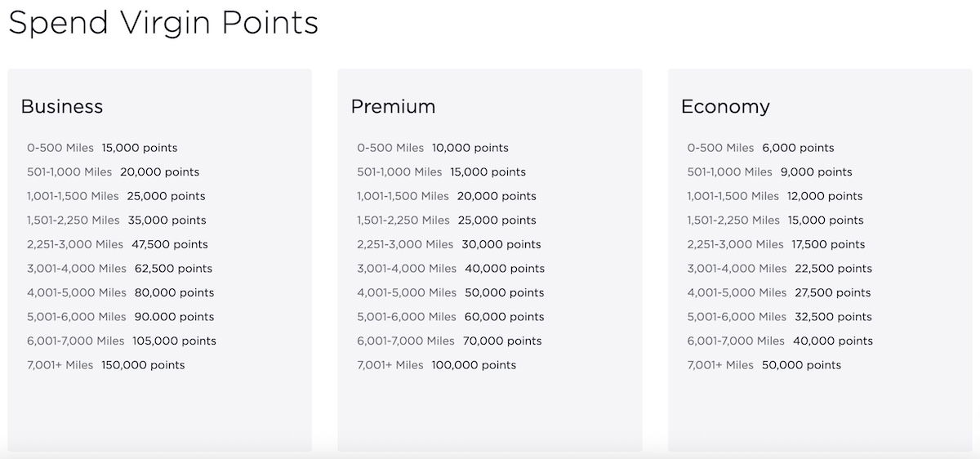Click Economy 1,501-2,250 Miles label

[733, 221]
